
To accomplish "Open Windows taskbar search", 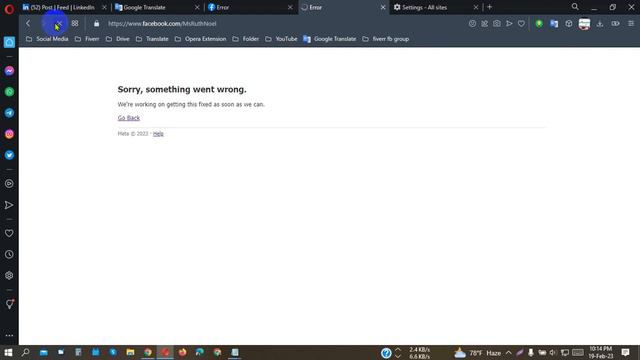I will (25, 352).
